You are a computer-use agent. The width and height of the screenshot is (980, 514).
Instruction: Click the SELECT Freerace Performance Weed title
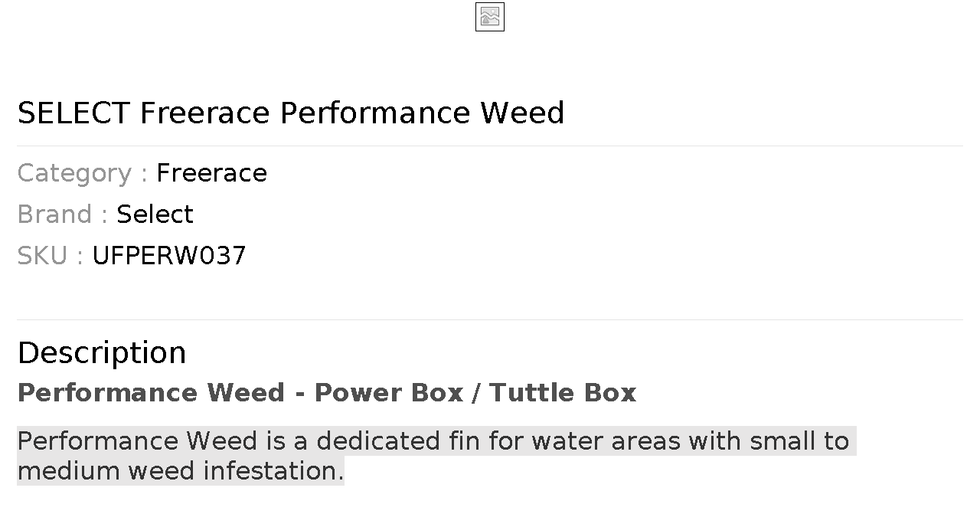[x=290, y=113]
